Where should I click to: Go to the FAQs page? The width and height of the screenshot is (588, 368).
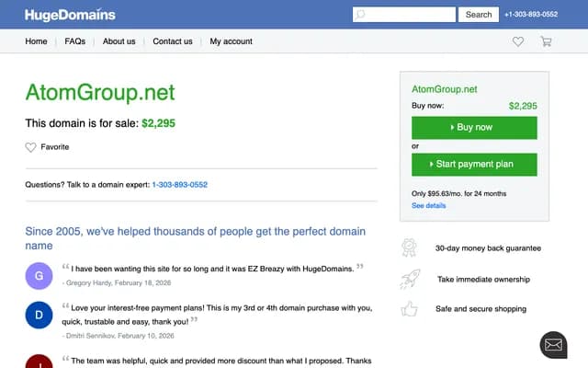[x=74, y=41]
